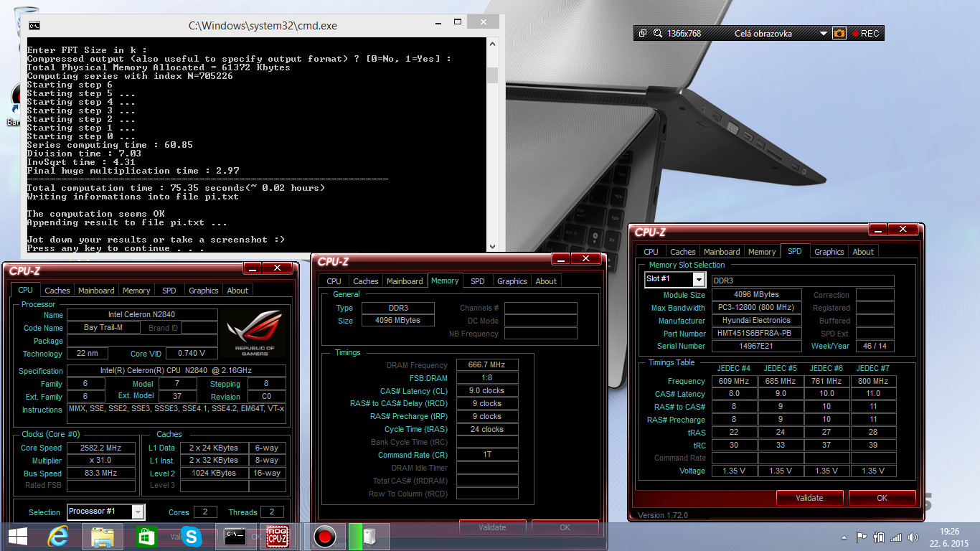Screen dimensions: 980x551
Task: Open the Slot #1 memory slot dropdown
Action: (699, 280)
